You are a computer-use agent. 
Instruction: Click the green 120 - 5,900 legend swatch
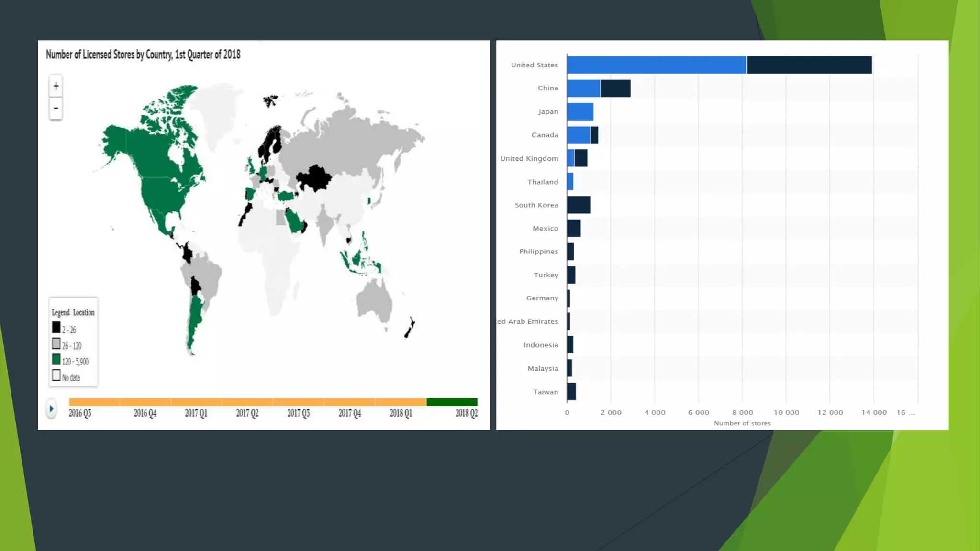pos(56,360)
